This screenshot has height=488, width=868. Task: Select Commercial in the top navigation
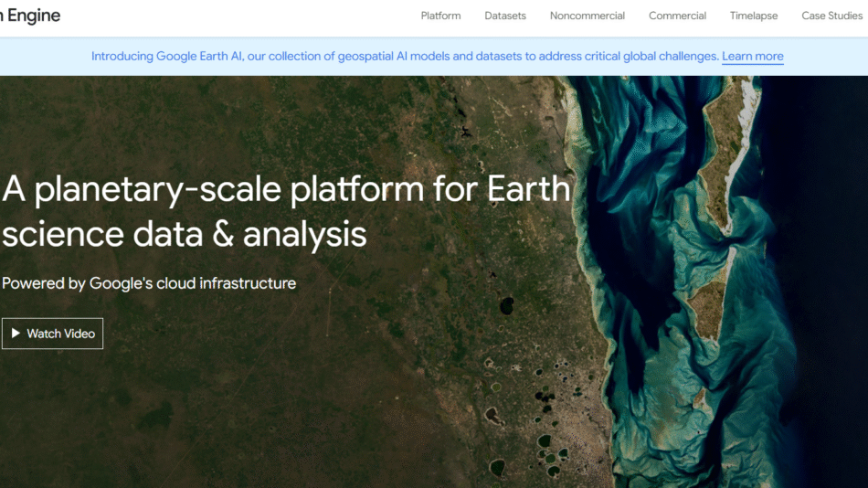(677, 16)
